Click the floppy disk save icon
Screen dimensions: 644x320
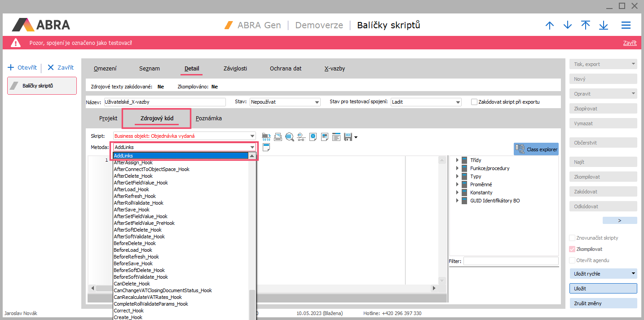pos(348,136)
